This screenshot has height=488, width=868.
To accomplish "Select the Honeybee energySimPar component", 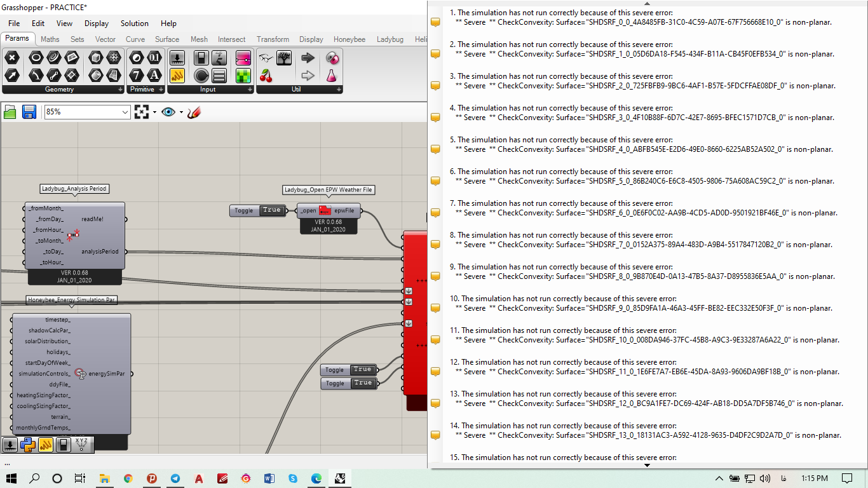I will click(x=71, y=374).
